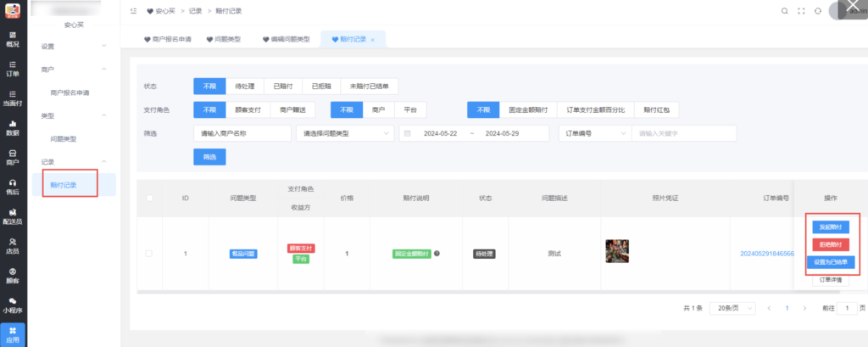This screenshot has width=868, height=347.
Task: Open 问题类型 in the side menu
Action: (63, 139)
